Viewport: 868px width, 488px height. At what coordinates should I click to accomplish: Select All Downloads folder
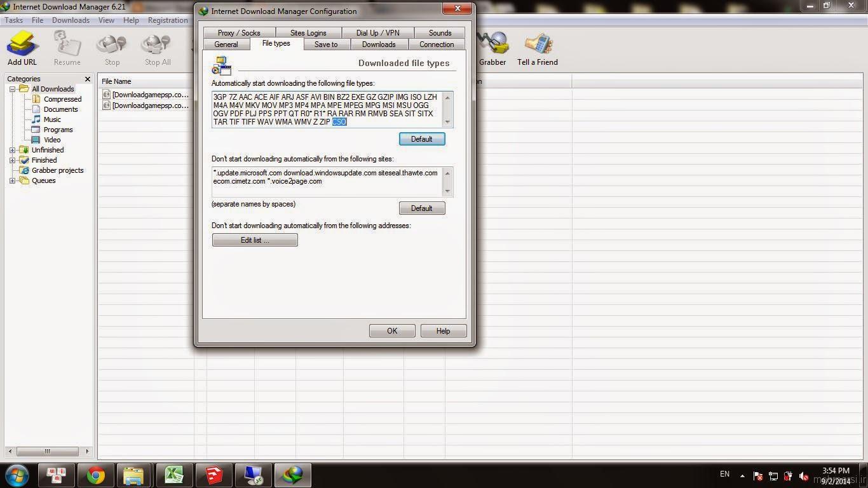point(53,89)
